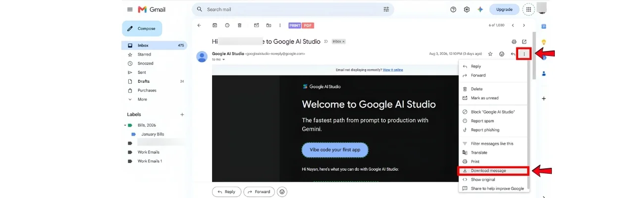The height and width of the screenshot is (198, 644).
Task: Collapse the 'Bills, 2026' label arrow
Action: click(x=125, y=125)
